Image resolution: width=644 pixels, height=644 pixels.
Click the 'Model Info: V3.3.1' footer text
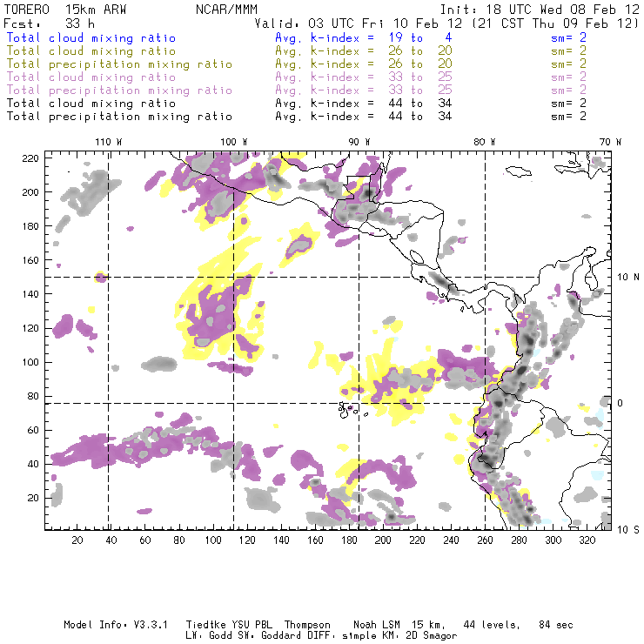click(116, 625)
